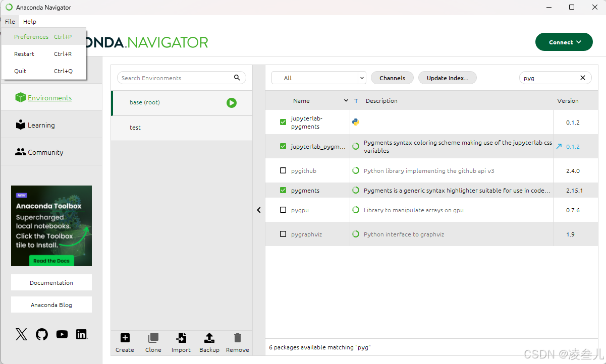Click the dropdown arrow beside All filter
The width and height of the screenshot is (606, 364).
[362, 78]
